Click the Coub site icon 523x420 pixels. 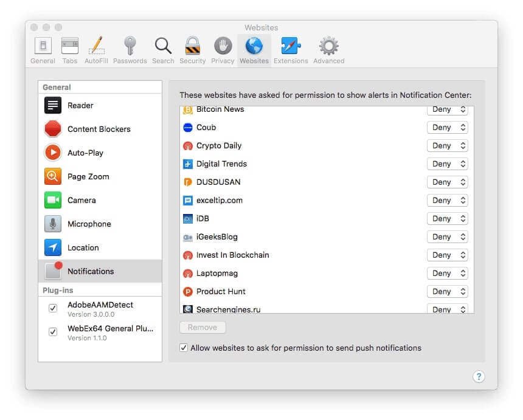pos(188,127)
